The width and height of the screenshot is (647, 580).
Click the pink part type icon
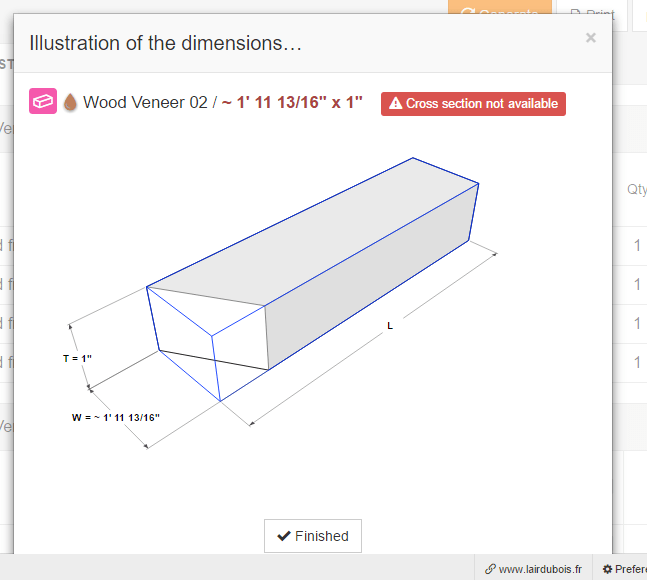[43, 101]
